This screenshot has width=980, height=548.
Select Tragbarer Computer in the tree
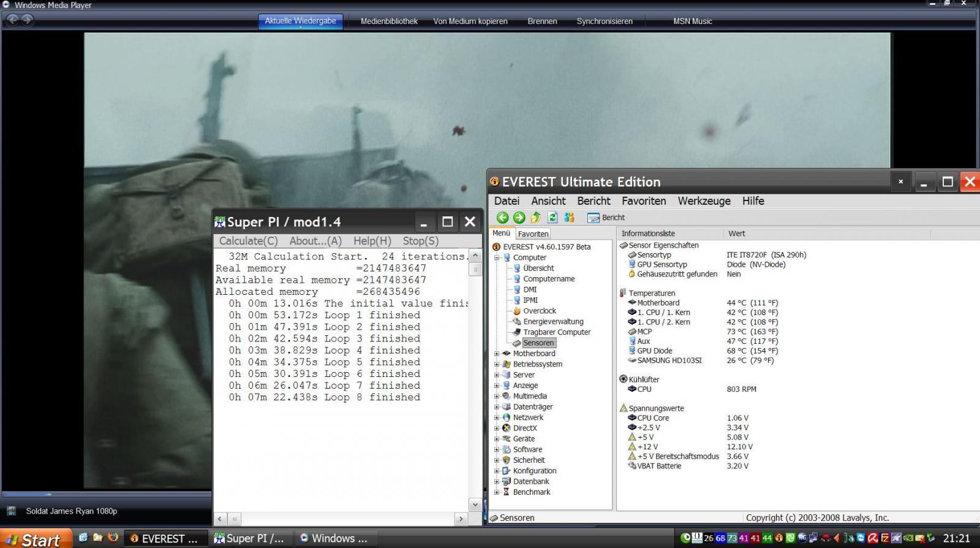(x=552, y=332)
